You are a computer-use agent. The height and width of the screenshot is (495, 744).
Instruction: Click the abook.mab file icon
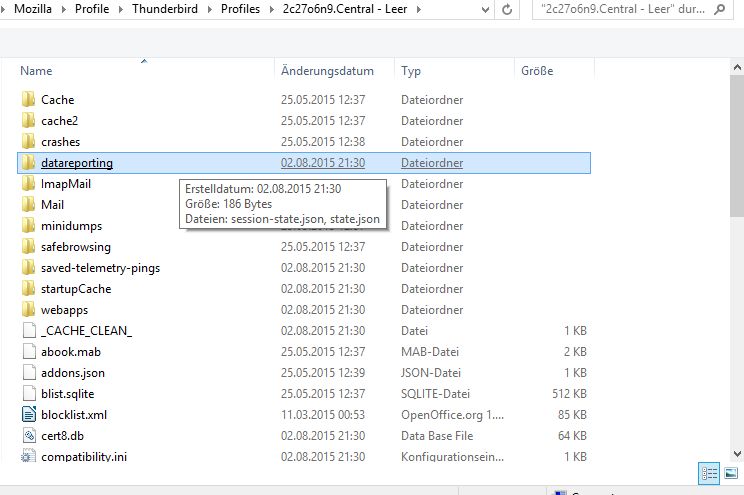(x=29, y=352)
